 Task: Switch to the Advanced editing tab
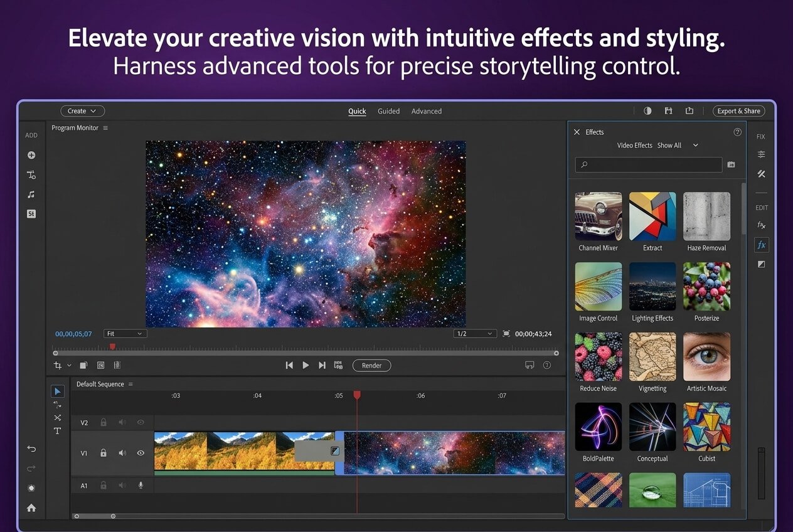[427, 111]
